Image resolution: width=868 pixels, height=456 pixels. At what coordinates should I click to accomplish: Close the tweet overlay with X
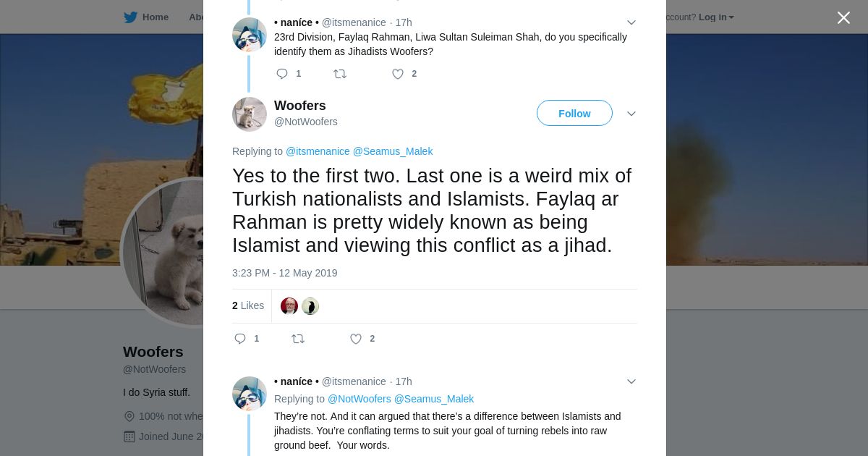[x=843, y=17]
